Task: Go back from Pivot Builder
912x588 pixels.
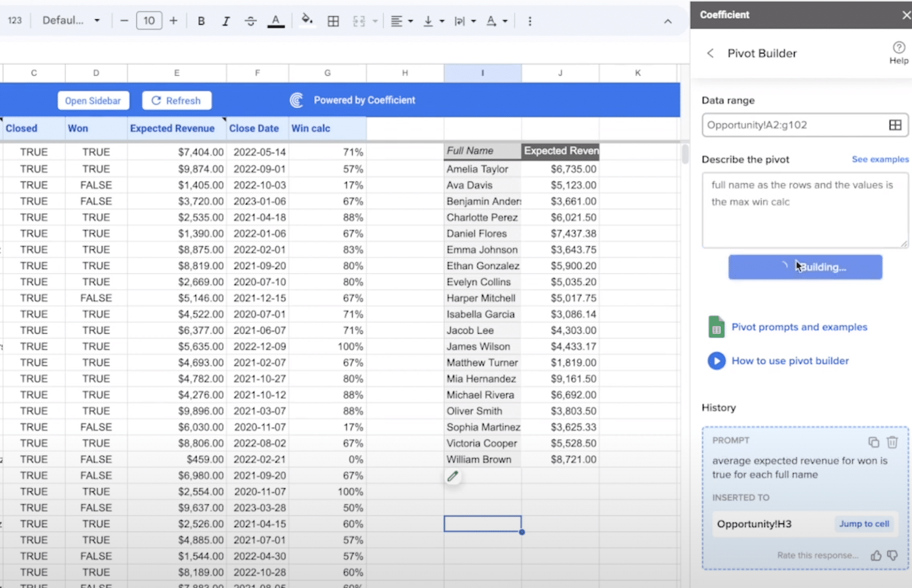Action: (710, 53)
